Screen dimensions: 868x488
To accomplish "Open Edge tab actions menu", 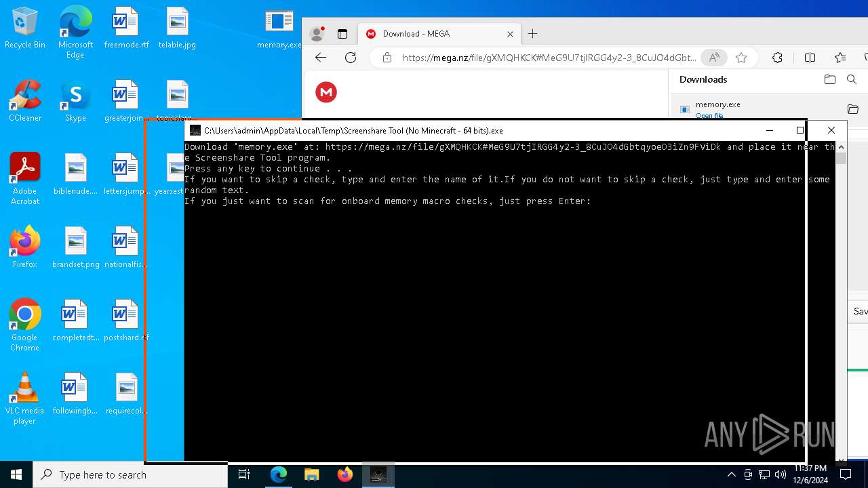I will [342, 34].
